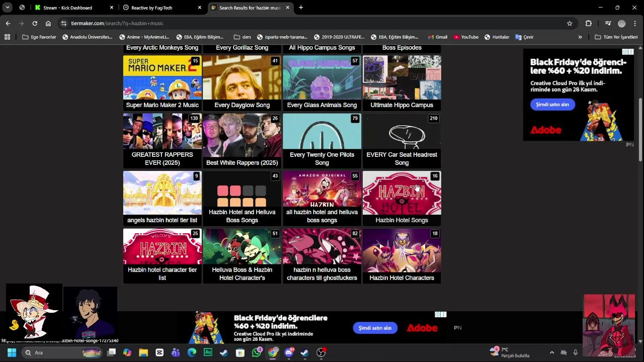The width and height of the screenshot is (644, 362).
Task: Open the Hazbin Hotel Songs tier list
Action: point(401,198)
